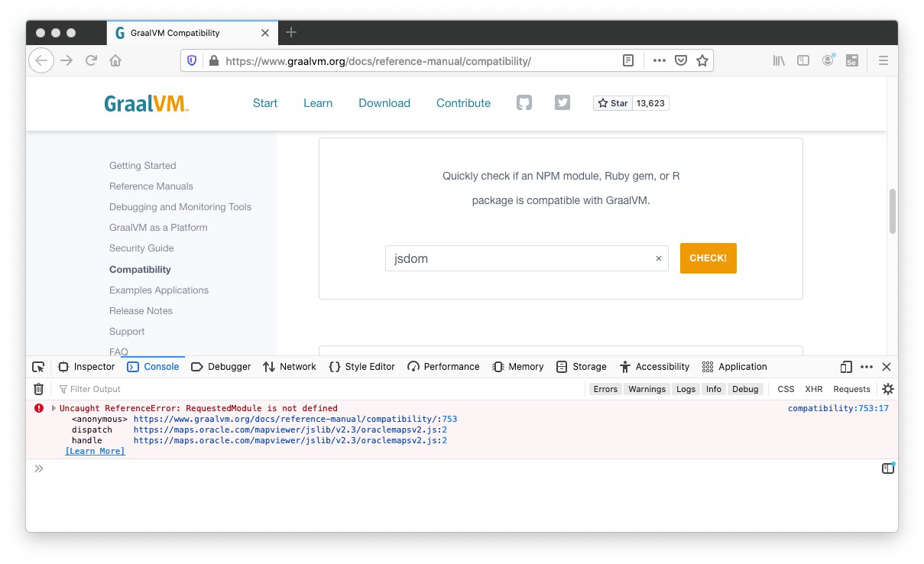Clear the jsdom search field
This screenshot has width=924, height=564.
(x=659, y=258)
